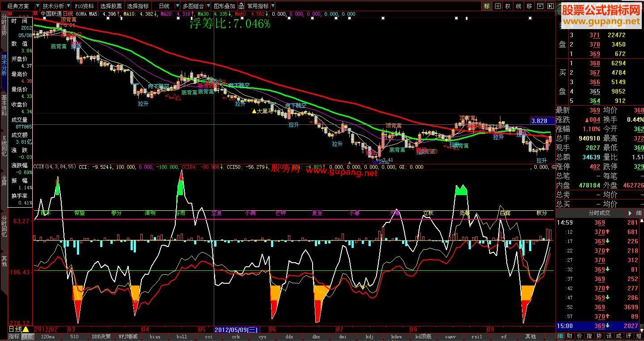
Task: Toggle the 权 price adjustment button
Action: click(508, 6)
